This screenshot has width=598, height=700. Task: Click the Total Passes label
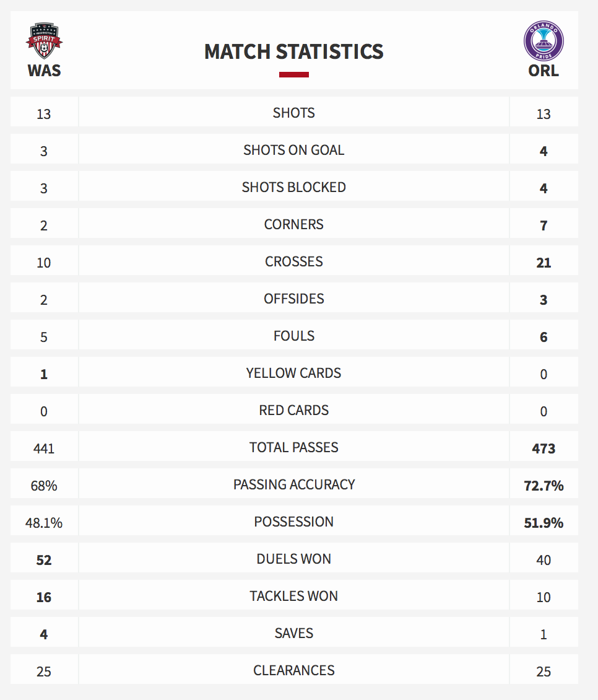point(293,447)
